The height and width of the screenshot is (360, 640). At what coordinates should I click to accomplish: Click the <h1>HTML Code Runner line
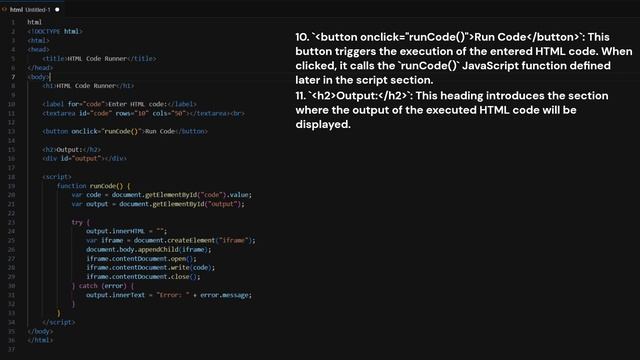88,86
